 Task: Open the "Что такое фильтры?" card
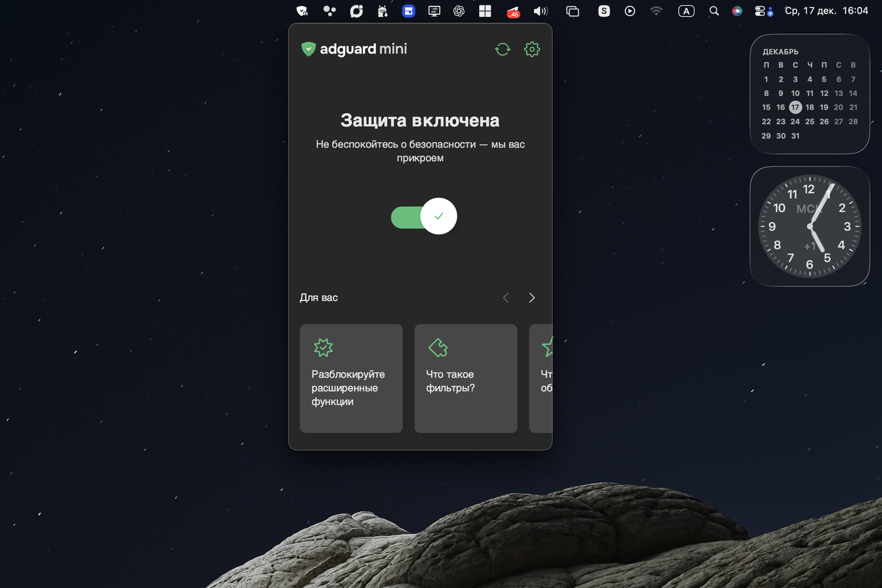click(x=466, y=379)
